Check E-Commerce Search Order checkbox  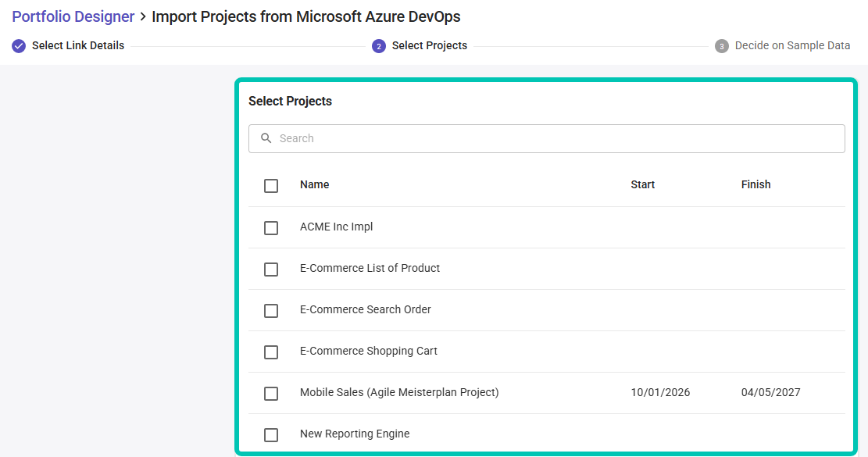click(270, 311)
